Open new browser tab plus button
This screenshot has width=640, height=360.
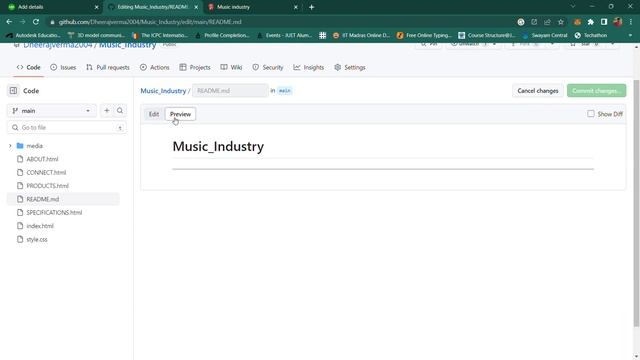click(x=311, y=7)
